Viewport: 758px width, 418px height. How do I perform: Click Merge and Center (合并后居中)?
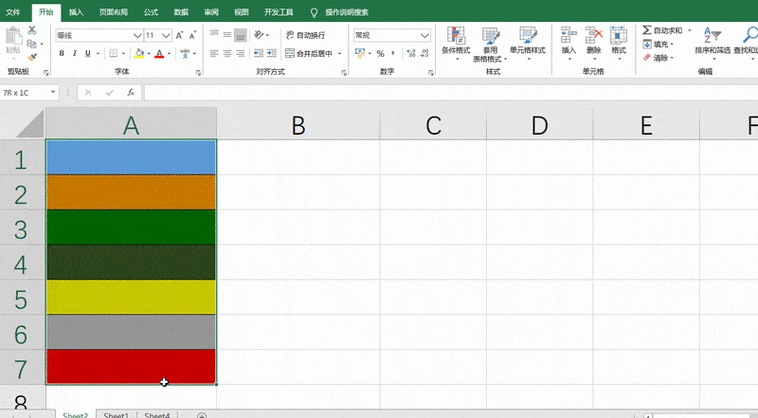click(x=309, y=53)
